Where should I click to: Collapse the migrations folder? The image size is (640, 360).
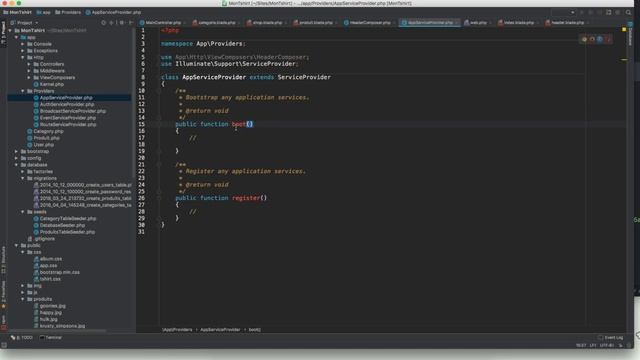[x=23, y=178]
